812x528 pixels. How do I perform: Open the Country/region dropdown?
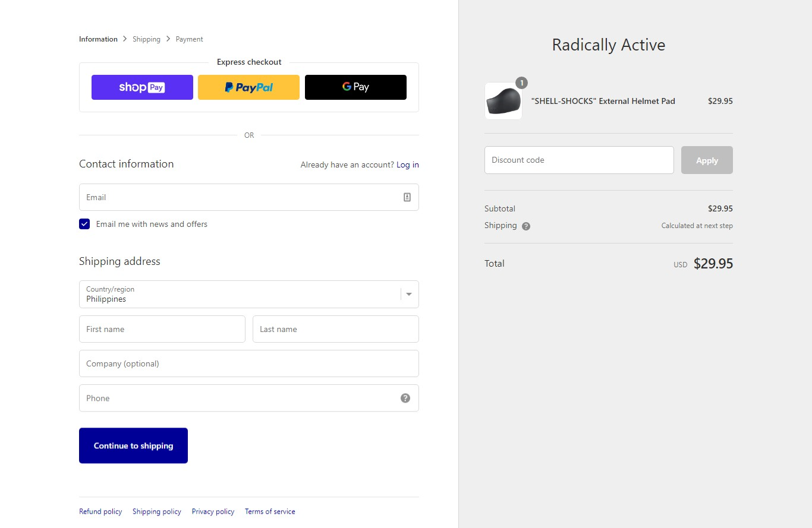click(x=248, y=294)
